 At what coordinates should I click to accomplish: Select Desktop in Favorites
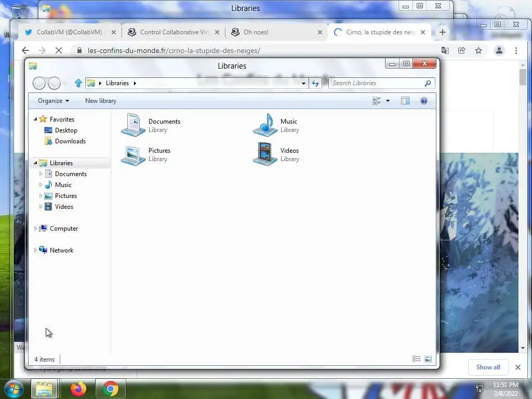[x=66, y=130]
